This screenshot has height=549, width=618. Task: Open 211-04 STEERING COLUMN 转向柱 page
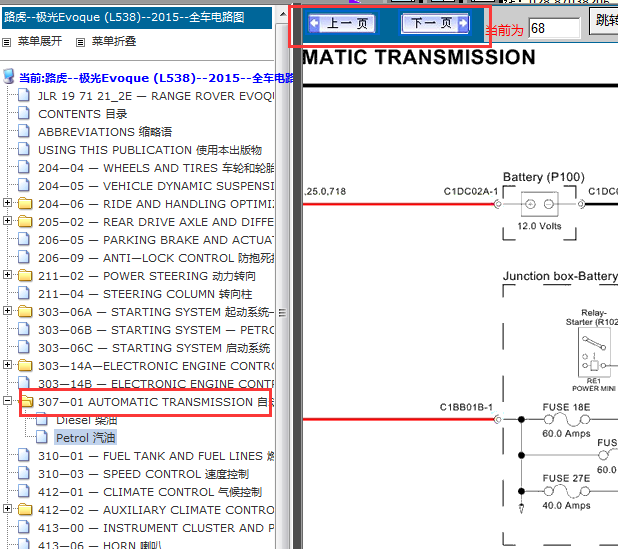[x=145, y=294]
